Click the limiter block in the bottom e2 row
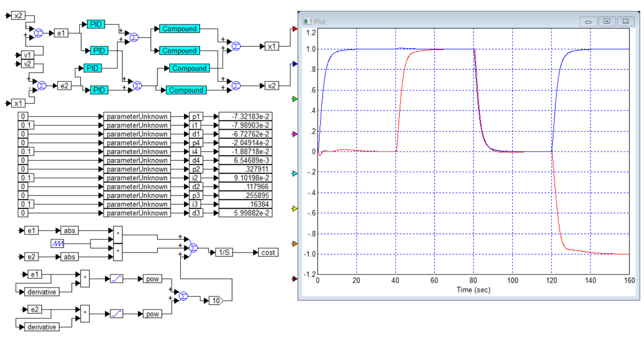This screenshot has width=644, height=339. coord(117,314)
